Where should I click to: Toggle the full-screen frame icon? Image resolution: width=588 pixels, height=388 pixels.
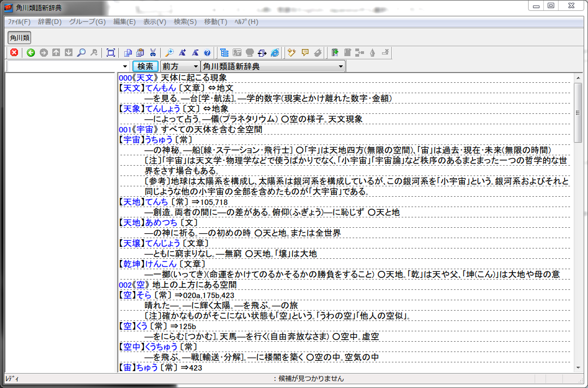tap(111, 52)
